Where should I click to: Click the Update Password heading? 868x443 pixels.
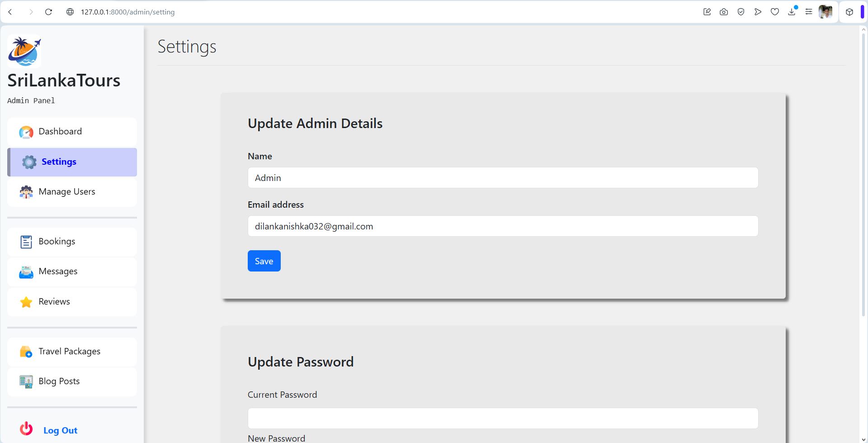point(301,362)
